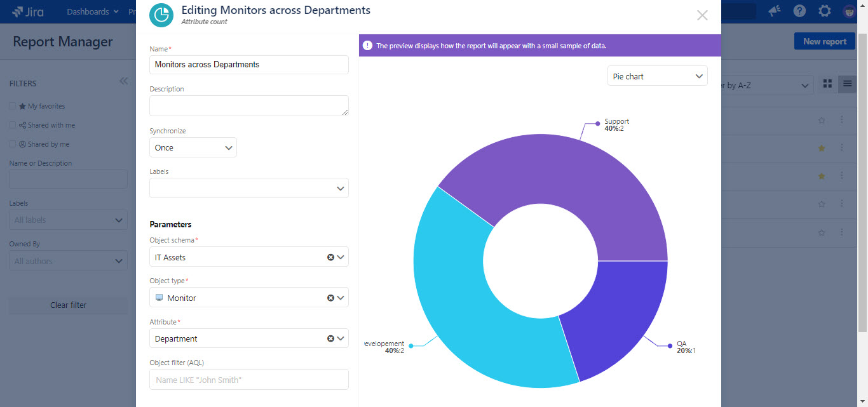Viewport: 868px width, 407px height.
Task: Open the Pie chart type dropdown
Action: point(657,76)
